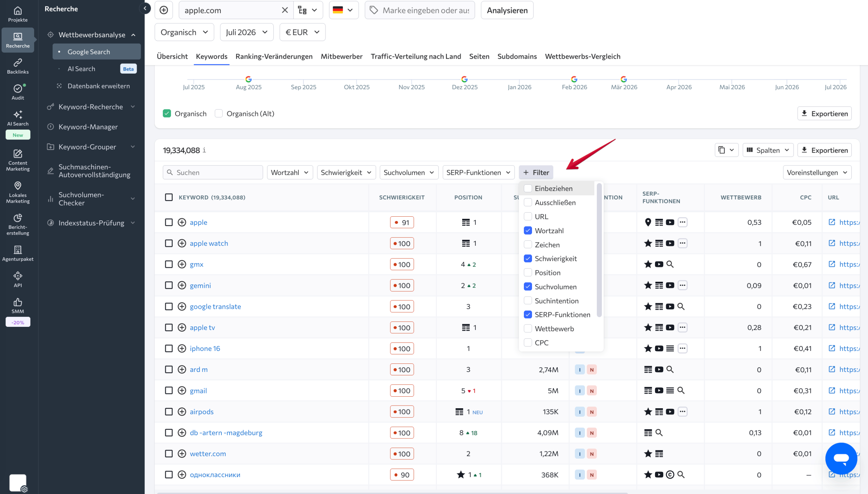Click the plus button beside the domain field
This screenshot has width=868, height=494.
point(164,10)
